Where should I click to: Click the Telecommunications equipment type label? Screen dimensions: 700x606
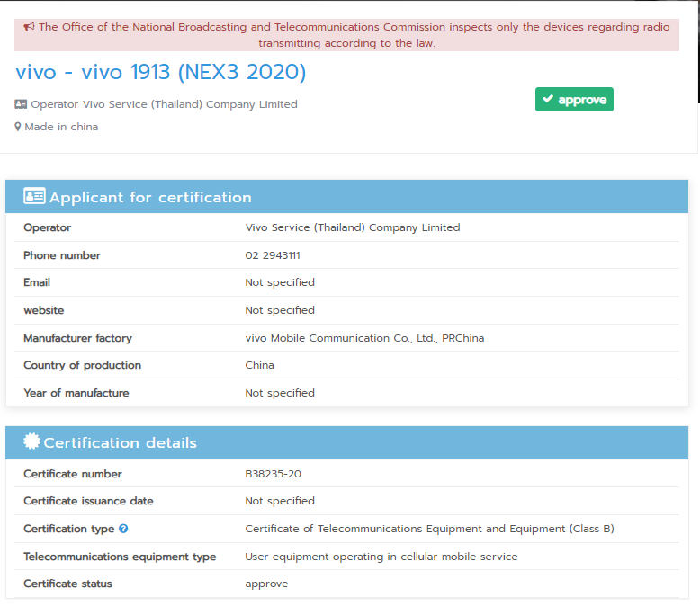120,557
